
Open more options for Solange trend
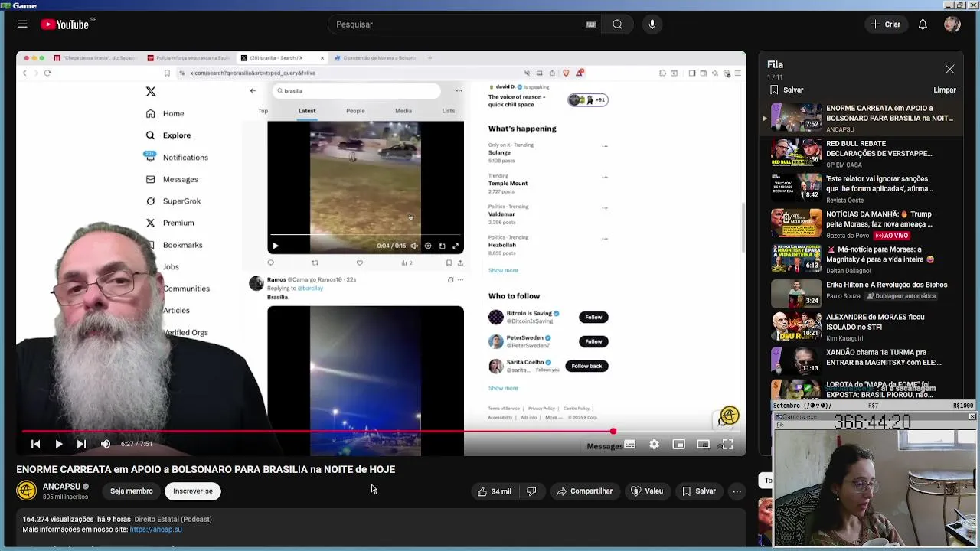pos(605,146)
